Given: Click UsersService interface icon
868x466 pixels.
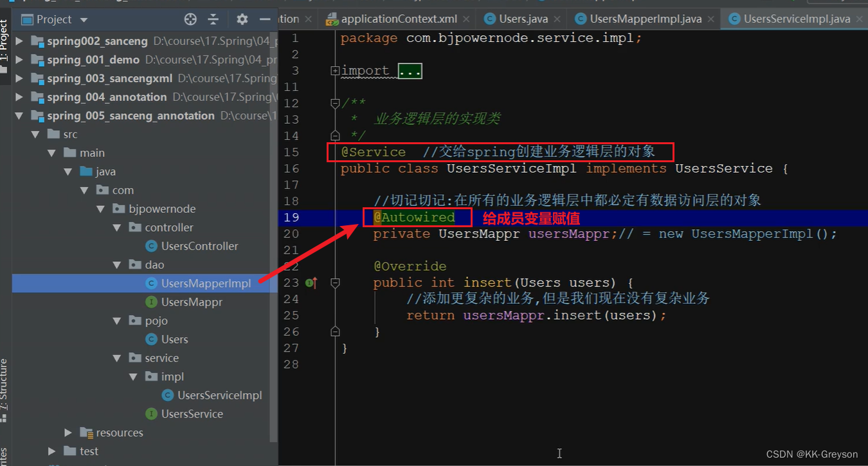Looking at the screenshot, I should pyautogui.click(x=151, y=415).
